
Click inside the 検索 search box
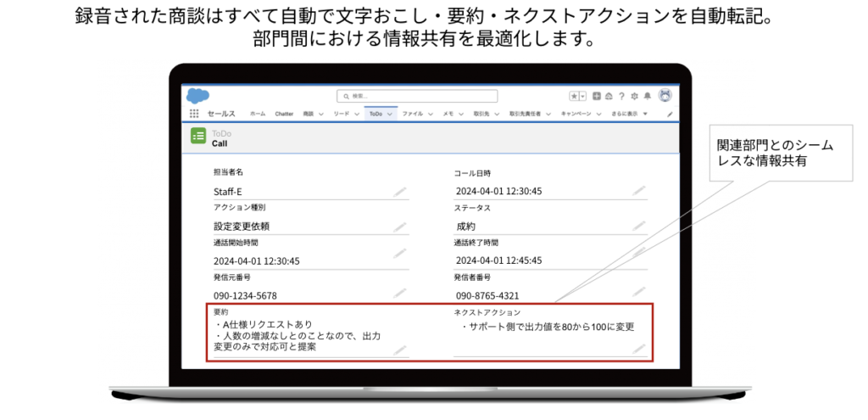coord(417,96)
